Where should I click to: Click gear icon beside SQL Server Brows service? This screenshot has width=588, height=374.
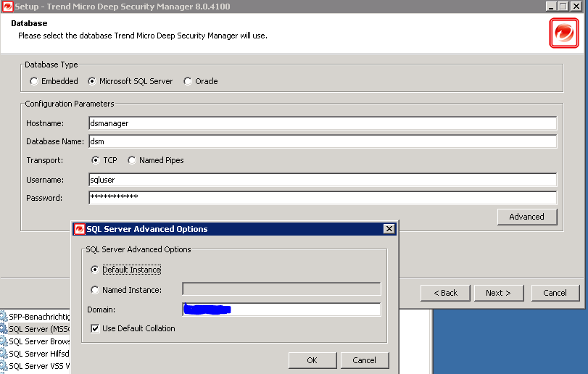coord(4,341)
